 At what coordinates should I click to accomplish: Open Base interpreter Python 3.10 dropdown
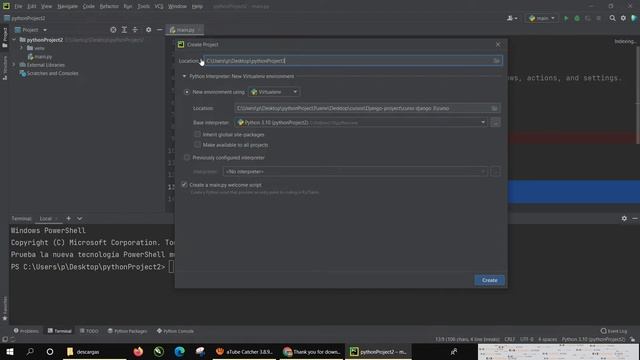point(361,122)
